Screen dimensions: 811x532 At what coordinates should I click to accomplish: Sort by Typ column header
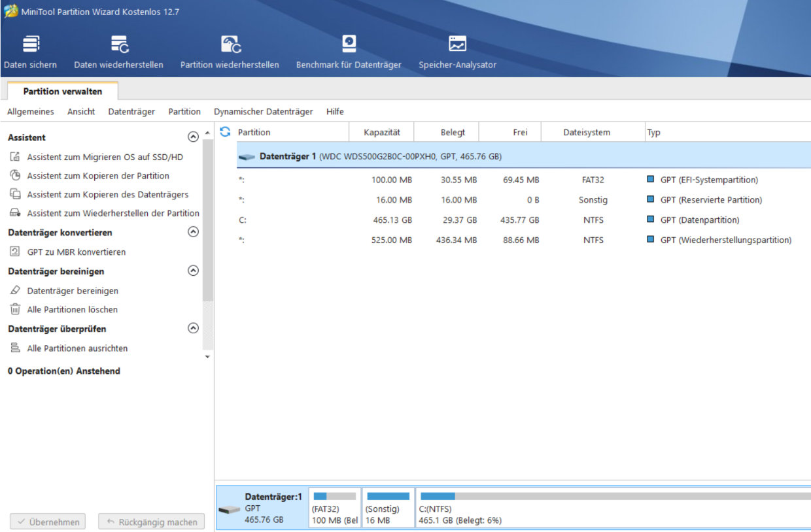pos(728,132)
